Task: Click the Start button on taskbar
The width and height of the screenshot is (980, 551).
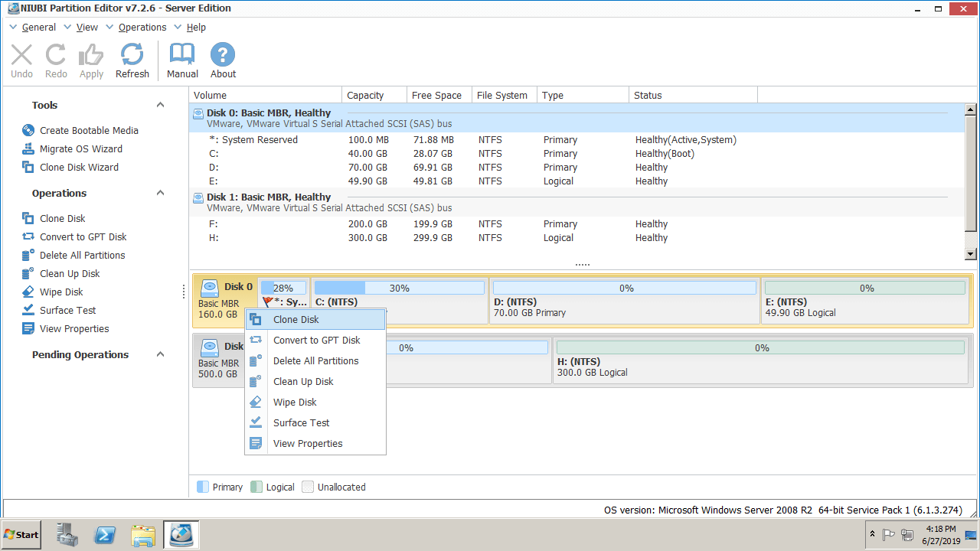Action: pos(21,535)
